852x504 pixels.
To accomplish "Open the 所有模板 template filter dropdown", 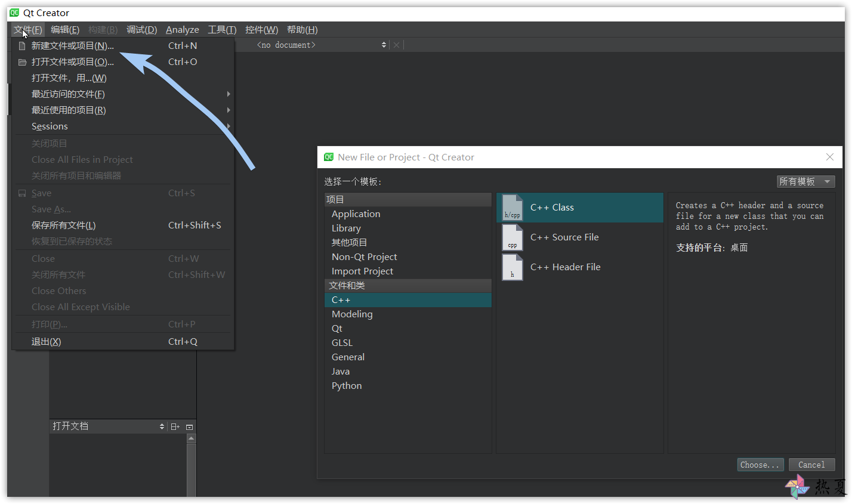I will (x=805, y=181).
